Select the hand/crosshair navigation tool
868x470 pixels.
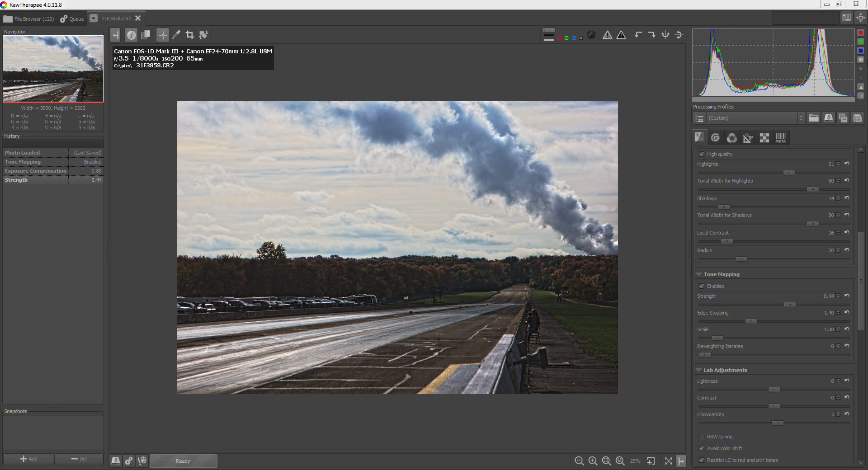coord(163,35)
